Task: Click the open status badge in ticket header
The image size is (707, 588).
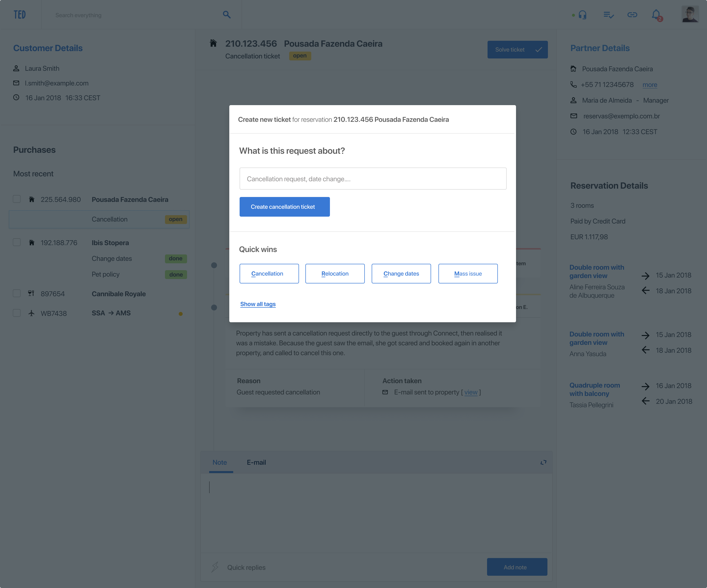Action: coord(300,56)
